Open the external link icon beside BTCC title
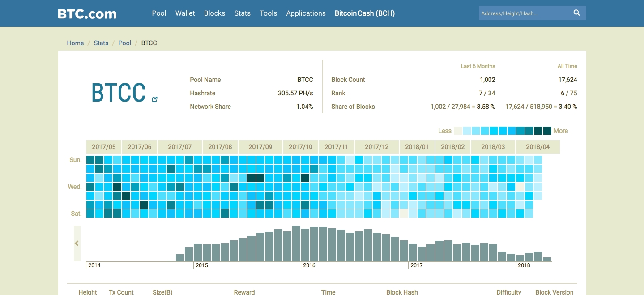The image size is (644, 295). pos(154,99)
